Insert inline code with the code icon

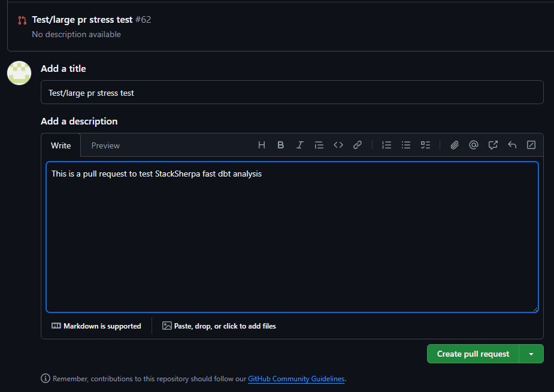point(338,144)
